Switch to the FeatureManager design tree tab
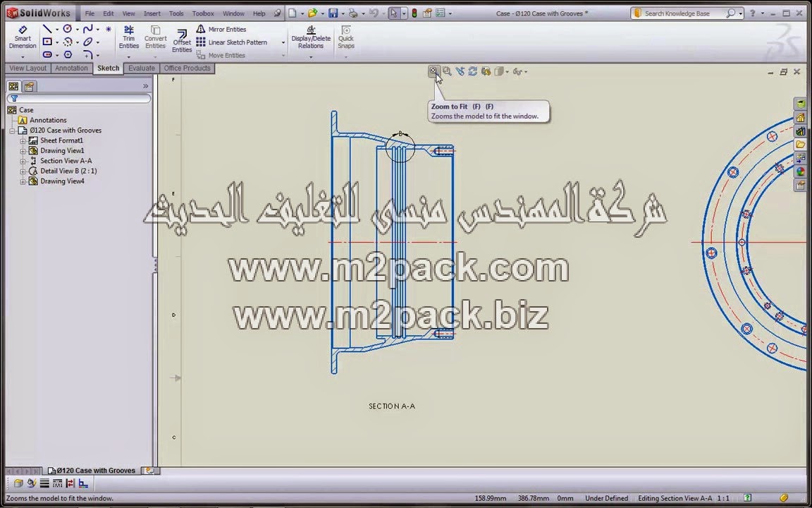Image resolution: width=812 pixels, height=508 pixels. point(13,86)
